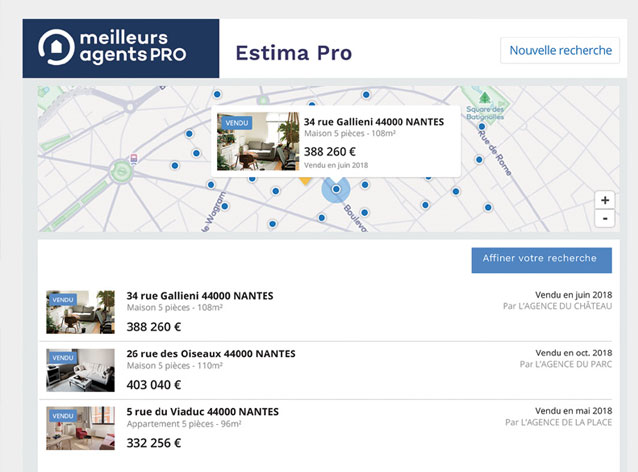Open the map popup property photo

257,142
